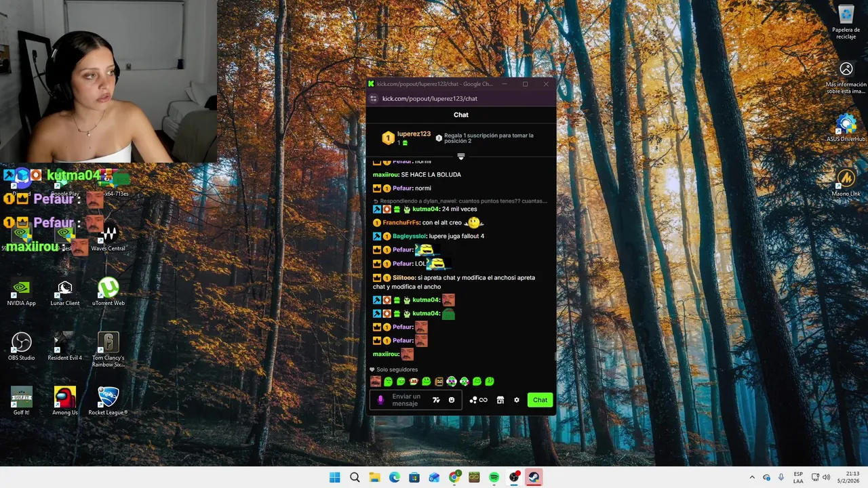Screen dimensions: 868x488
Task: Open Outlook from taskbar
Action: coord(434,477)
